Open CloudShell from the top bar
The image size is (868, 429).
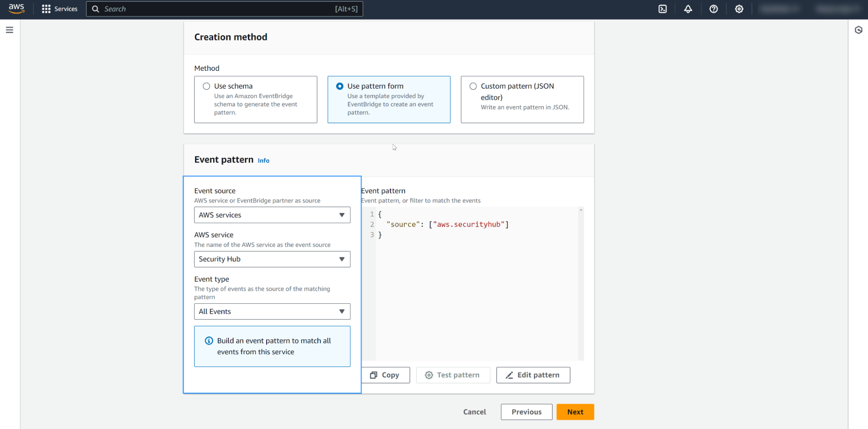pyautogui.click(x=663, y=9)
